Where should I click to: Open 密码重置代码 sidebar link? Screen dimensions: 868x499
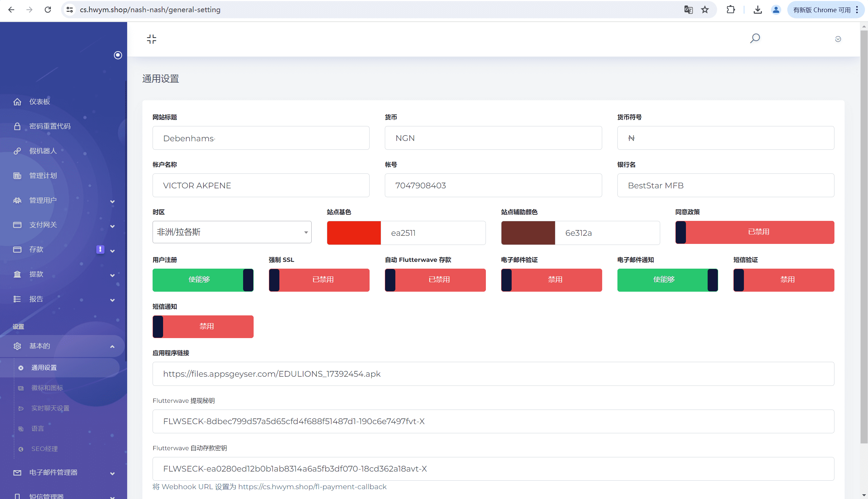pos(50,126)
